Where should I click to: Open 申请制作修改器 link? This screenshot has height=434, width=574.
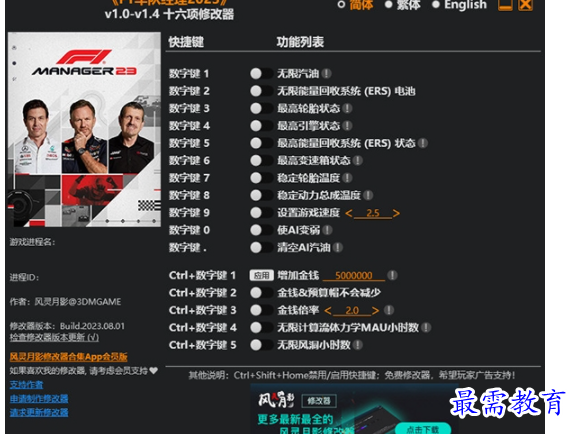(39, 399)
